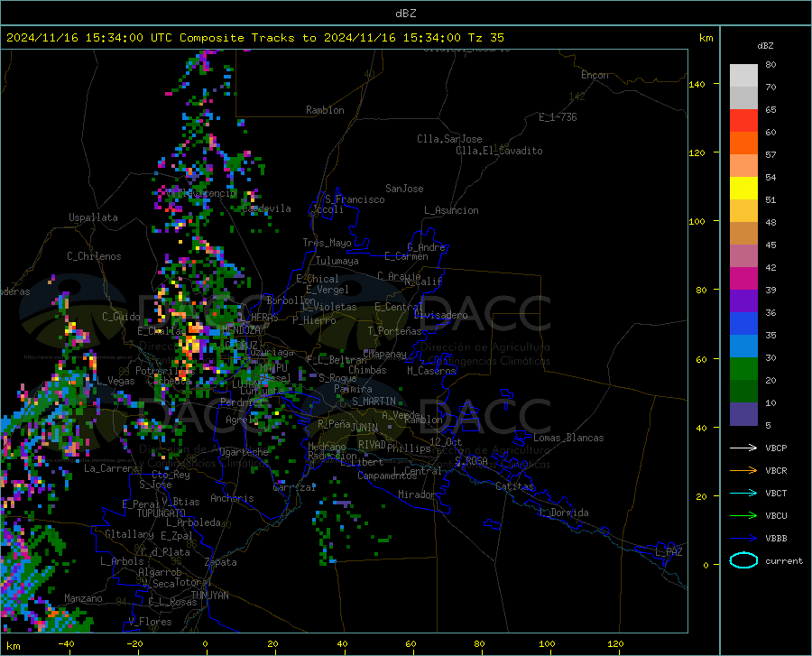This screenshot has width=812, height=656.
Task: Click the 'C_Guido' map label
Action: tap(121, 317)
